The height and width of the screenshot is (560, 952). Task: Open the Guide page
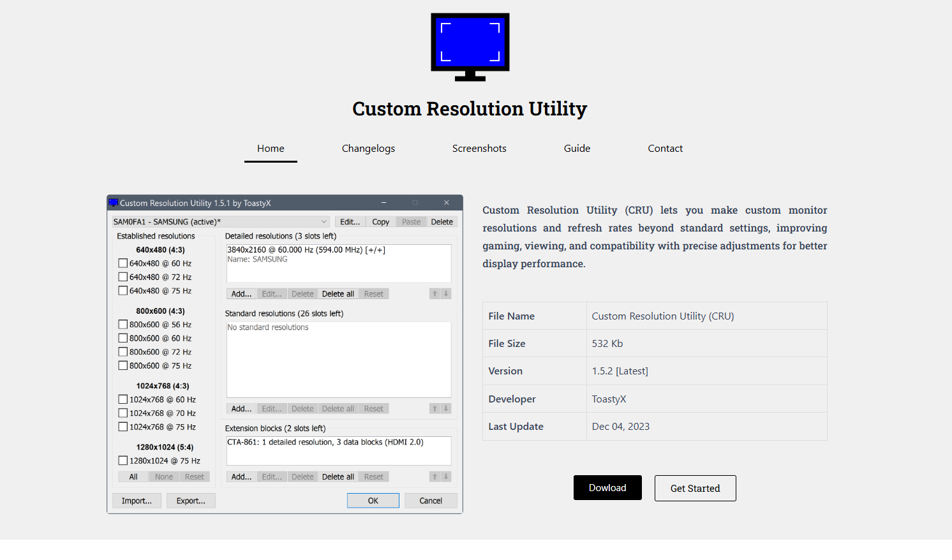(577, 148)
